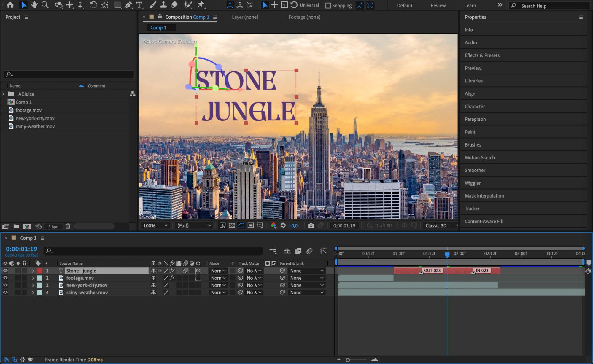Open the Graph Editor in timeline
The height and width of the screenshot is (364, 593).
[324, 251]
